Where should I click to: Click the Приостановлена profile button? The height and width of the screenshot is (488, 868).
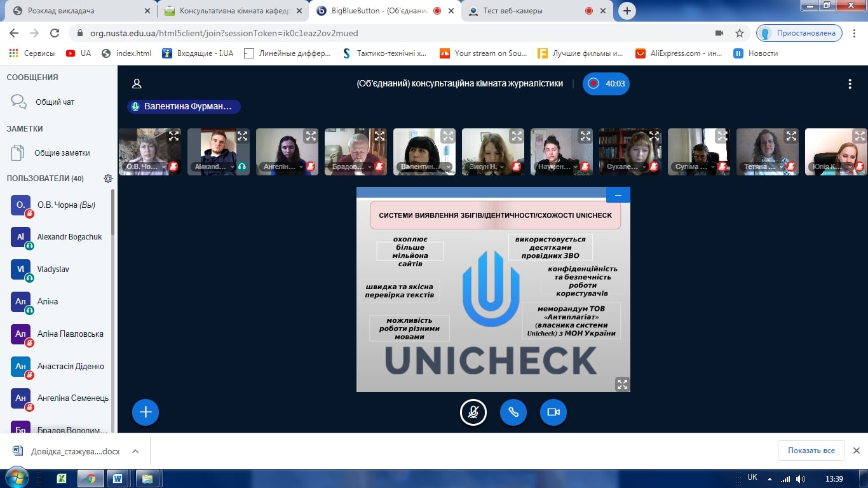[x=799, y=33]
